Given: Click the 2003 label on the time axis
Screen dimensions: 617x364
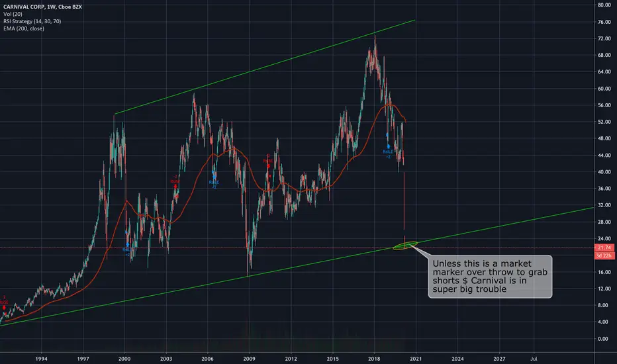Looking at the screenshot, I should pyautogui.click(x=166, y=359).
